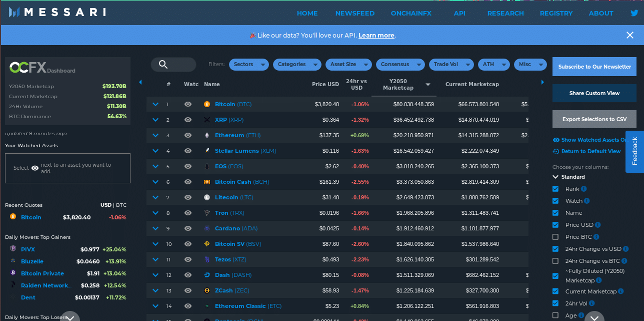Open Raiden Network link in Top Gainers
Image resolution: width=644 pixels, height=321 pixels.
46,285
